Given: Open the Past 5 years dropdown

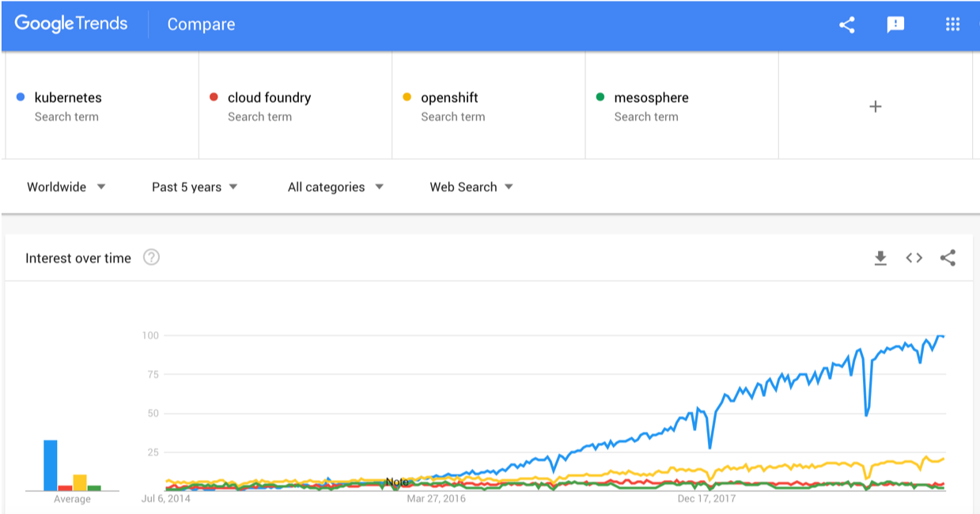Looking at the screenshot, I should 195,187.
